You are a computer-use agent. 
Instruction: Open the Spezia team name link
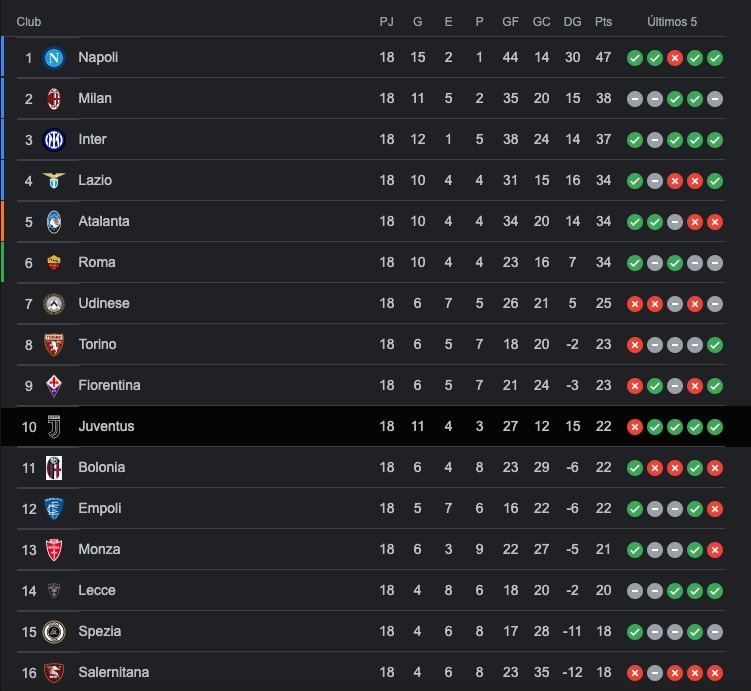100,632
